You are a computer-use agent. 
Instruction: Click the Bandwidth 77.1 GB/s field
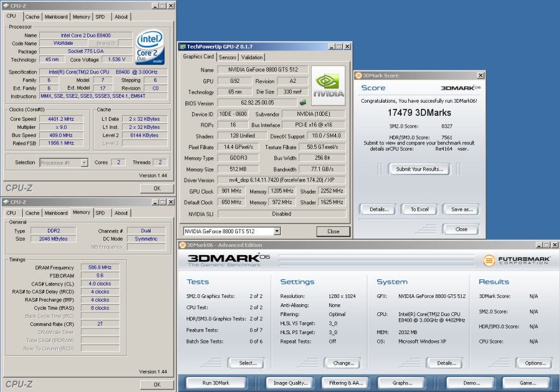point(322,169)
